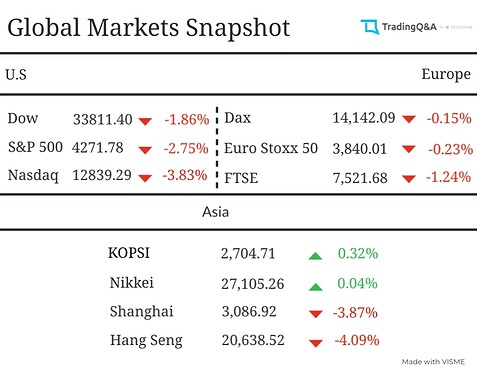This screenshot has width=477, height=375.
Task: Click the red down arrow beside Dax
Action: (409, 119)
